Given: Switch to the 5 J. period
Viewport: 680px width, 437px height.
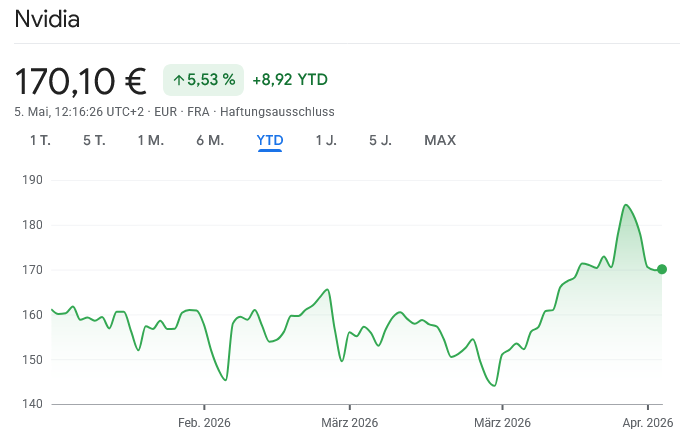Looking at the screenshot, I should (x=380, y=140).
